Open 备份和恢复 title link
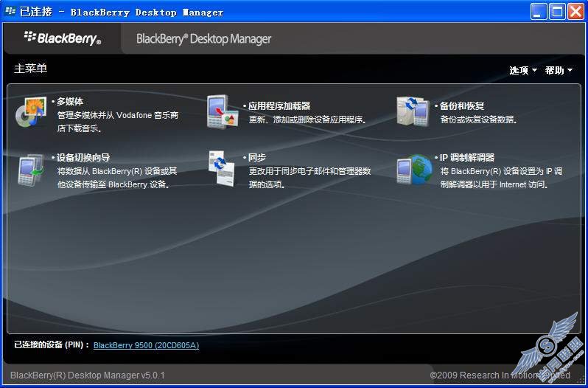Screen dimensions: 588x388 click(462, 105)
